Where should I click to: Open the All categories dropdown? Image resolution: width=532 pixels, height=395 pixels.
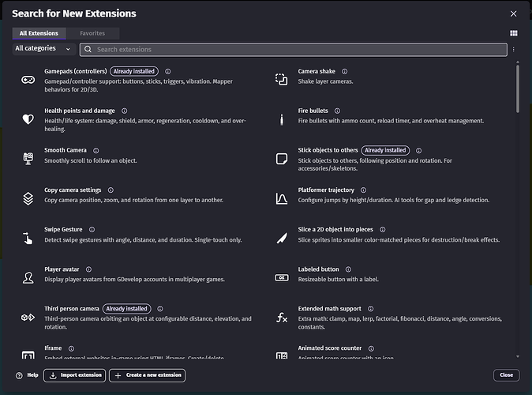click(x=43, y=49)
